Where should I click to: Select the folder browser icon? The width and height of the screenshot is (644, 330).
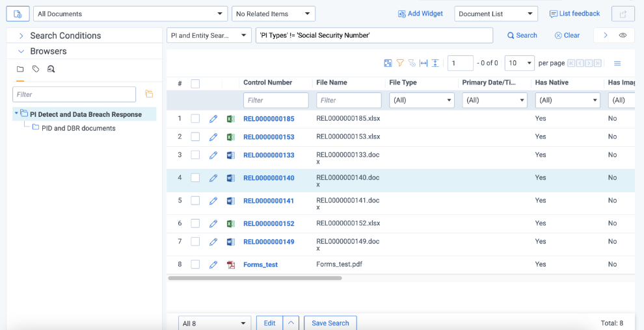20,69
